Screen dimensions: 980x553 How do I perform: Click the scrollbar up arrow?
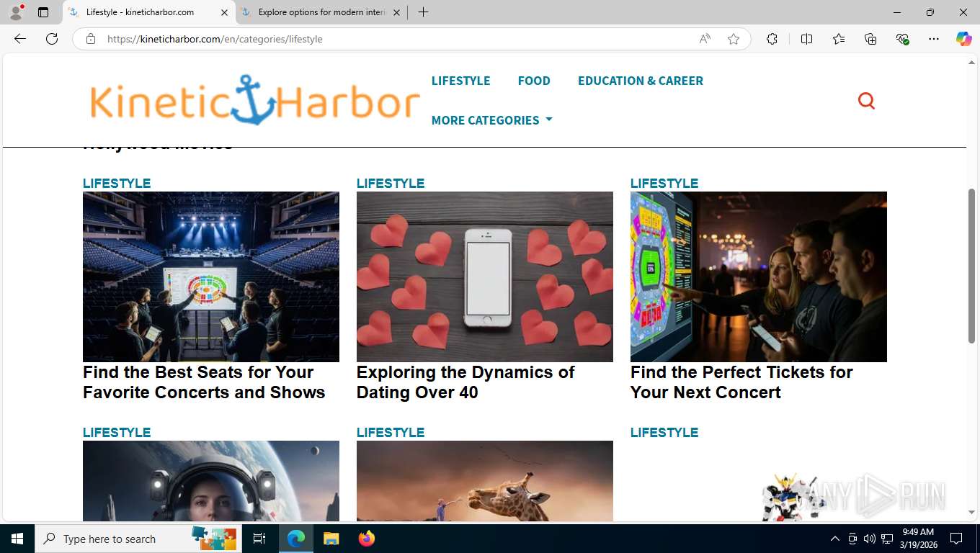pyautogui.click(x=971, y=63)
